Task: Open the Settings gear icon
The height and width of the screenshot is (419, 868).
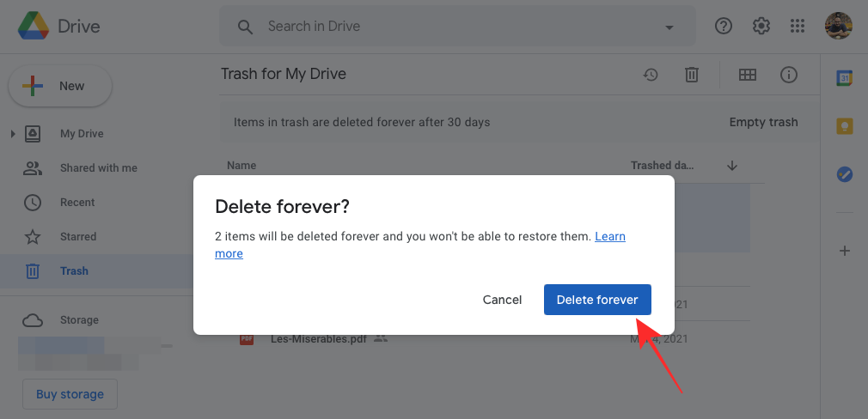Action: coord(761,26)
